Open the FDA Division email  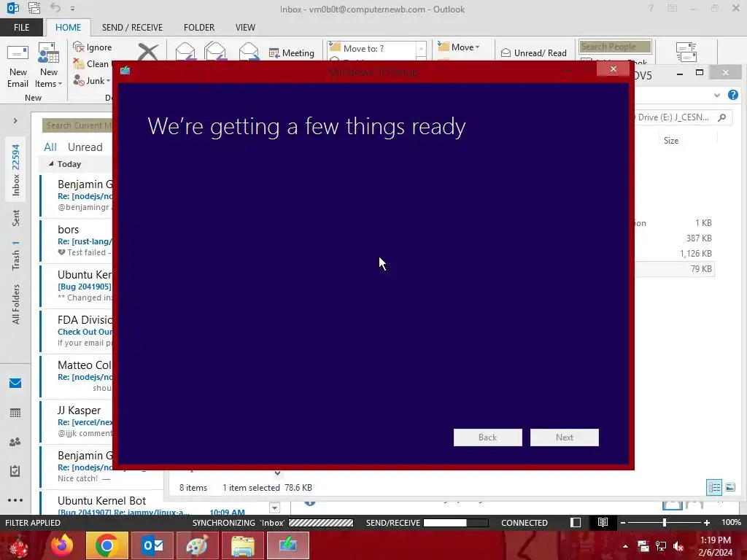[77, 331]
